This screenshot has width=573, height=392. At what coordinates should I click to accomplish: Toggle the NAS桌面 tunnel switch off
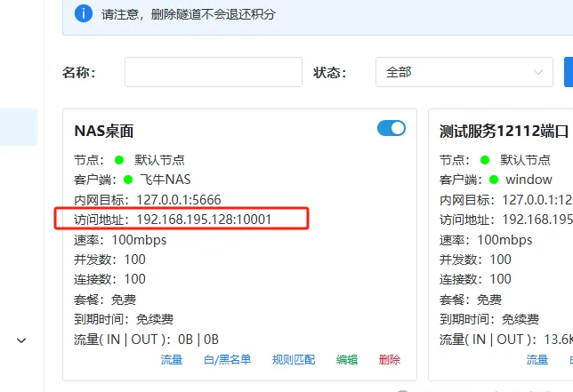(391, 129)
